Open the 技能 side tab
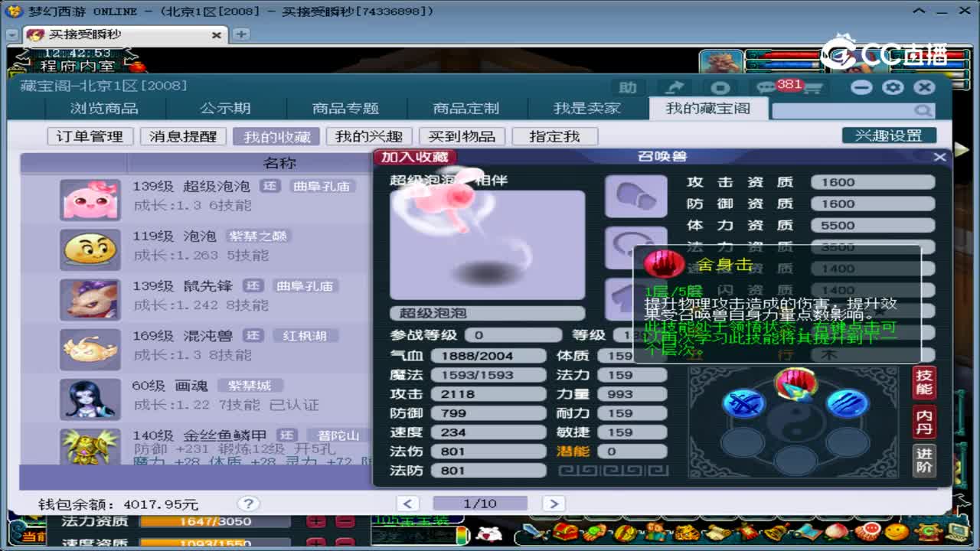Image resolution: width=980 pixels, height=551 pixels. [x=924, y=382]
